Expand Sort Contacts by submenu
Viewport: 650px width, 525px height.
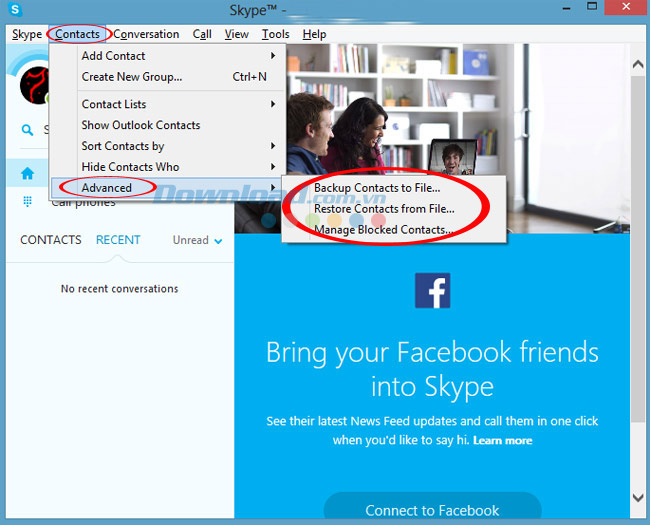(x=167, y=146)
